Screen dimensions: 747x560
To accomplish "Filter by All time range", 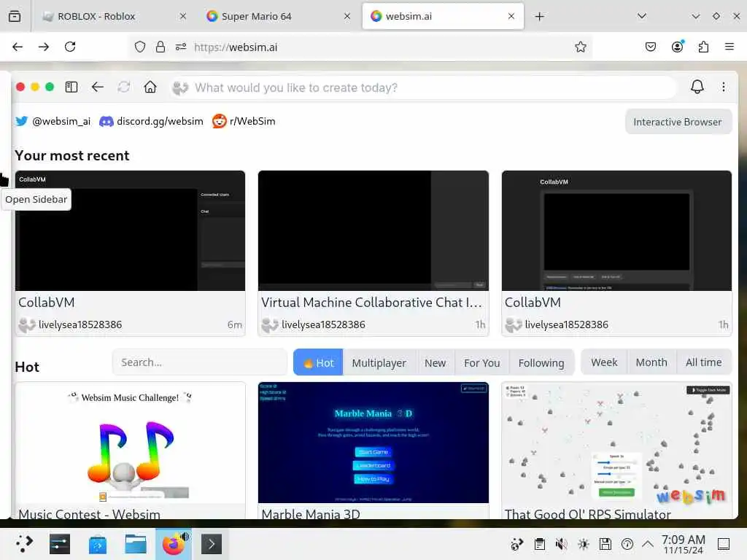I will [x=704, y=362].
